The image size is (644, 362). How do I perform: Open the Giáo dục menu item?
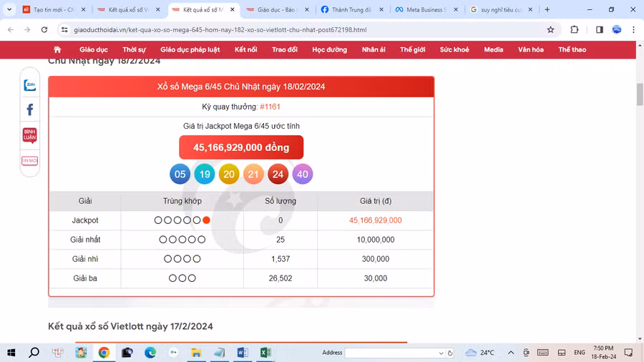click(x=93, y=50)
